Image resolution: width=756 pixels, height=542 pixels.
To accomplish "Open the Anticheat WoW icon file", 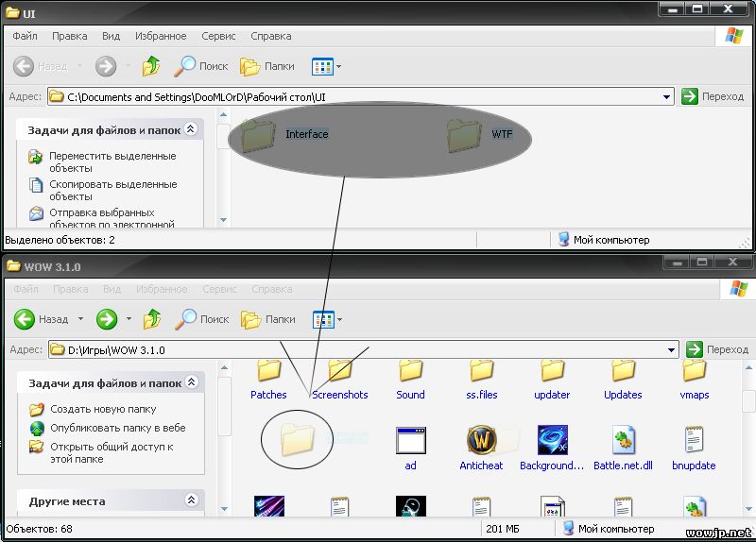I will point(482,441).
